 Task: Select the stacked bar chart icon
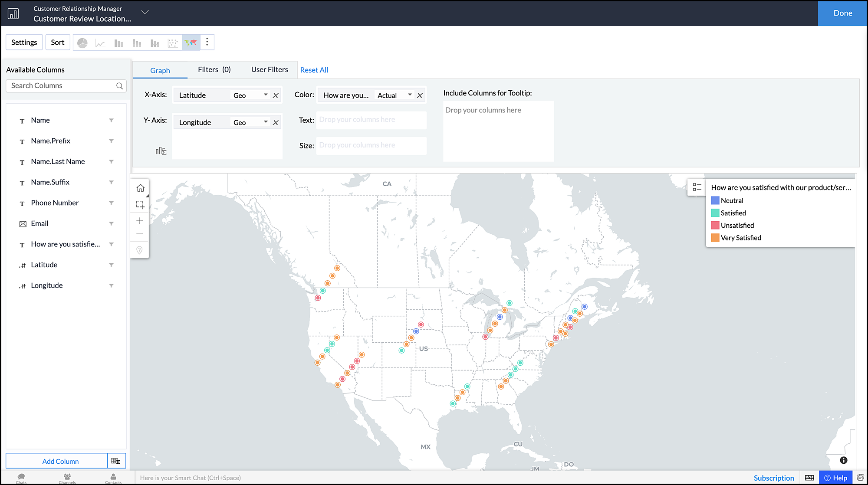tap(137, 43)
